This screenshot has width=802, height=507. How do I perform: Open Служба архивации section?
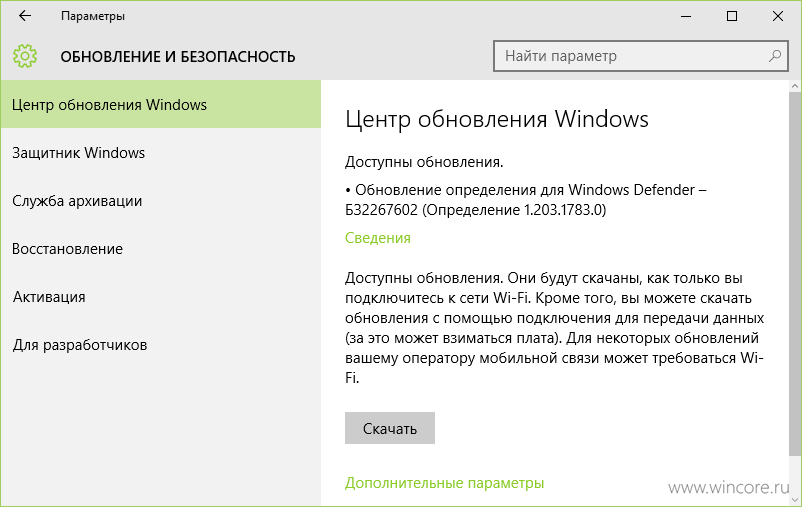pyautogui.click(x=161, y=201)
